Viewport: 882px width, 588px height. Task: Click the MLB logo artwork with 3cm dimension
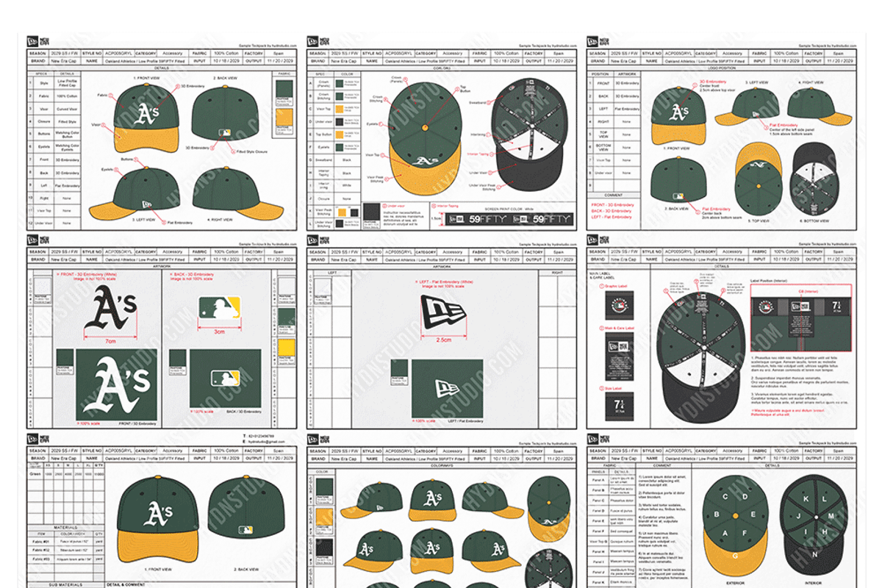click(x=219, y=307)
